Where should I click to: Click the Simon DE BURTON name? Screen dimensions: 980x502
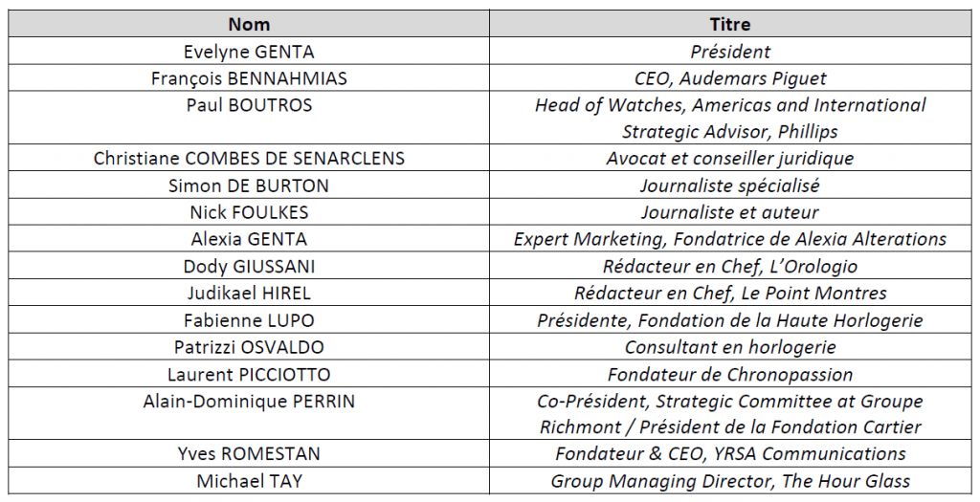coord(249,186)
